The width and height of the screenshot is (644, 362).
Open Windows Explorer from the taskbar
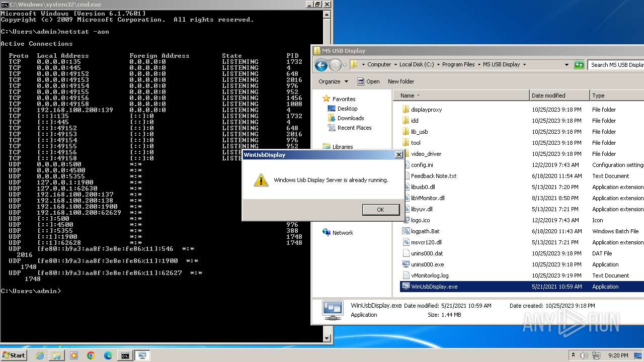(57, 355)
